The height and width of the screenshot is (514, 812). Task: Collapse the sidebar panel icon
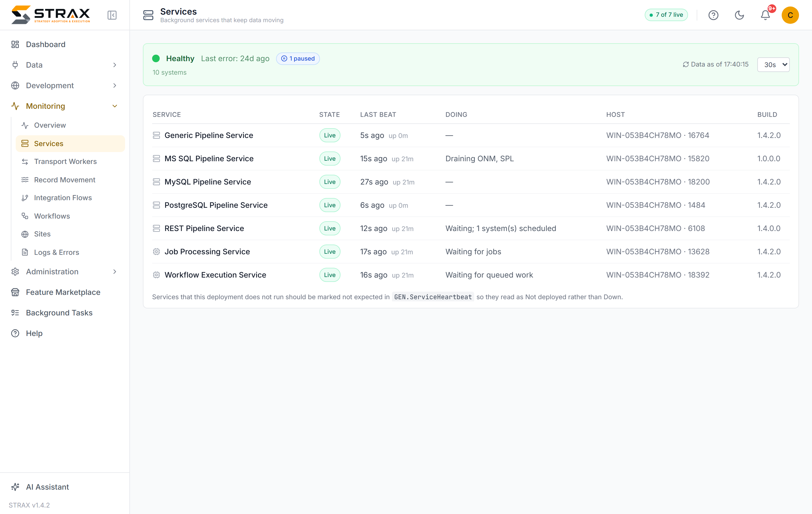coord(112,15)
